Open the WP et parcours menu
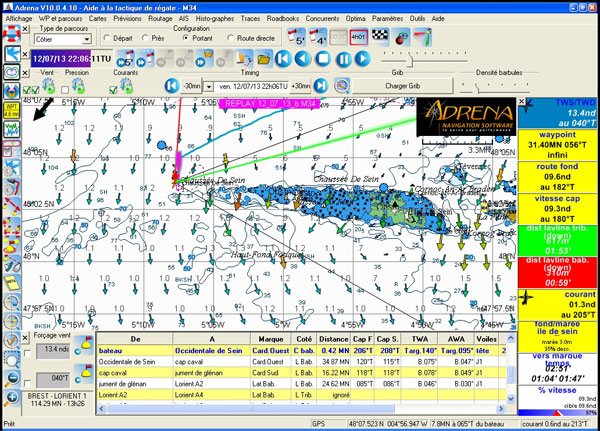This screenshot has height=431, width=600. tap(60, 18)
